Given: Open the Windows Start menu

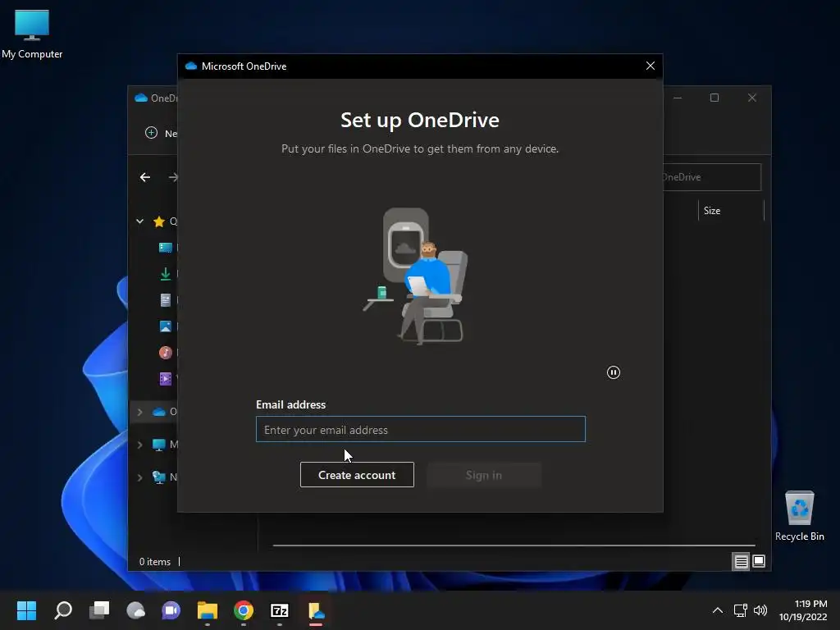Looking at the screenshot, I should click(x=26, y=610).
